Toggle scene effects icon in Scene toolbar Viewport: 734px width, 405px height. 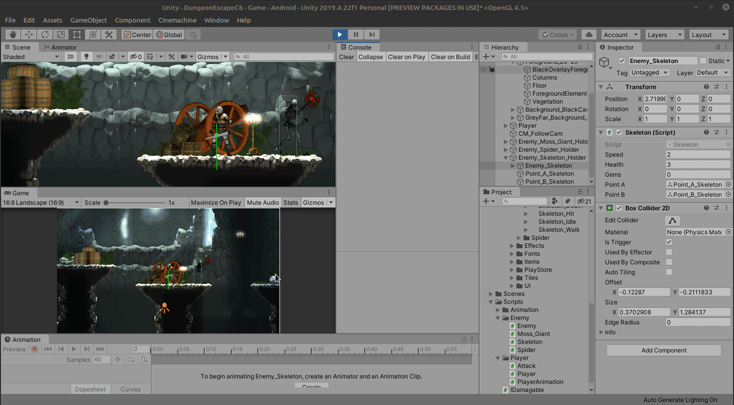(x=112, y=57)
